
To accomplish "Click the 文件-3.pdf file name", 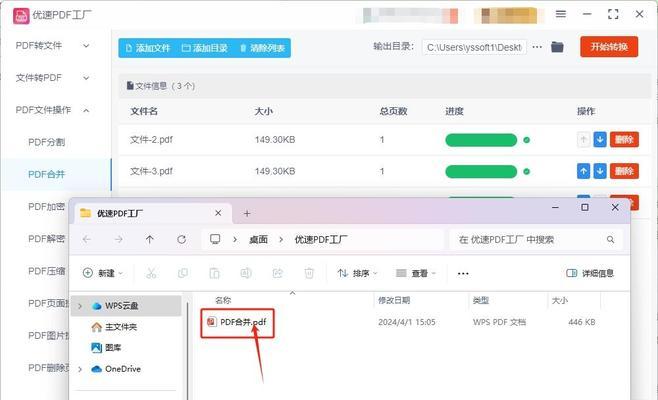I will pos(151,171).
